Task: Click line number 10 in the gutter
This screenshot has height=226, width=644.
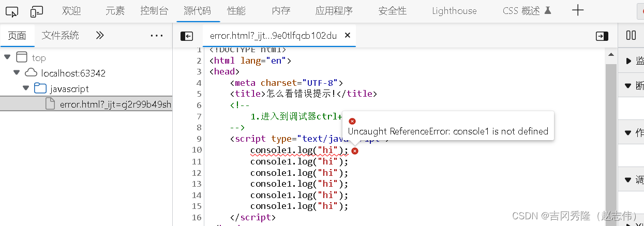Action: click(x=197, y=150)
